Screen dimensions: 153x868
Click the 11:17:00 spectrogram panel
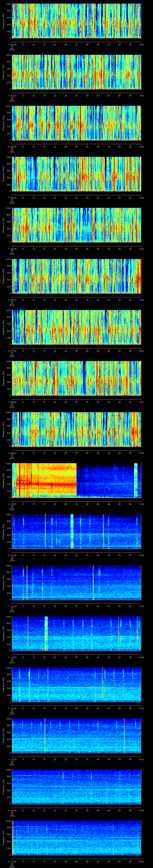(77, 838)
